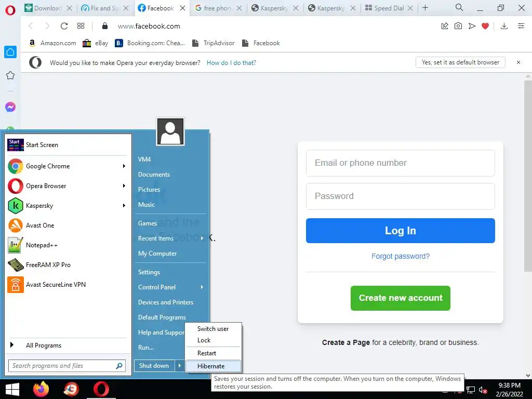This screenshot has width=532, height=399.
Task: Reload the page with the refresh icon
Action: 64,26
